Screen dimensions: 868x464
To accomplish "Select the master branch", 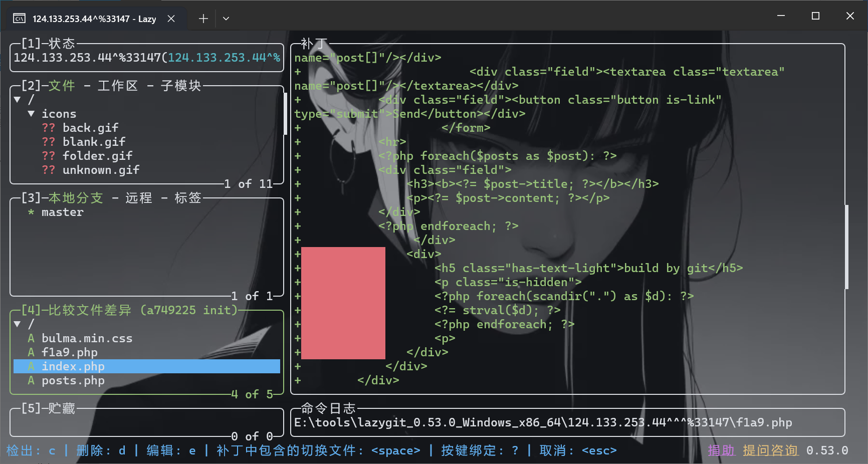I will (62, 212).
